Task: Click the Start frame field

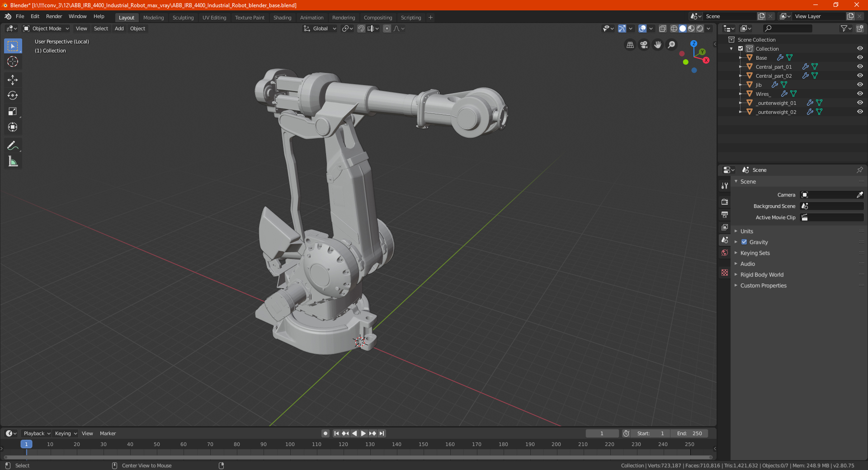Action: click(x=651, y=433)
